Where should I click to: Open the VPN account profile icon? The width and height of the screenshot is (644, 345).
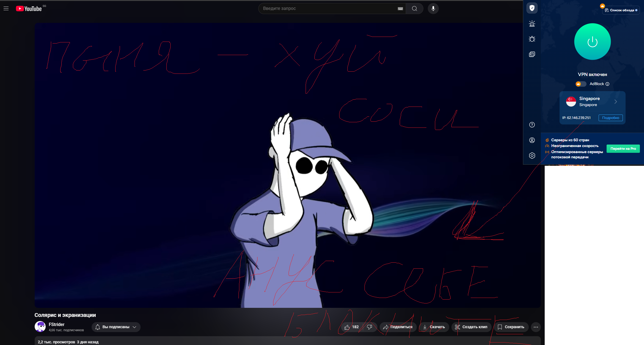(x=532, y=140)
